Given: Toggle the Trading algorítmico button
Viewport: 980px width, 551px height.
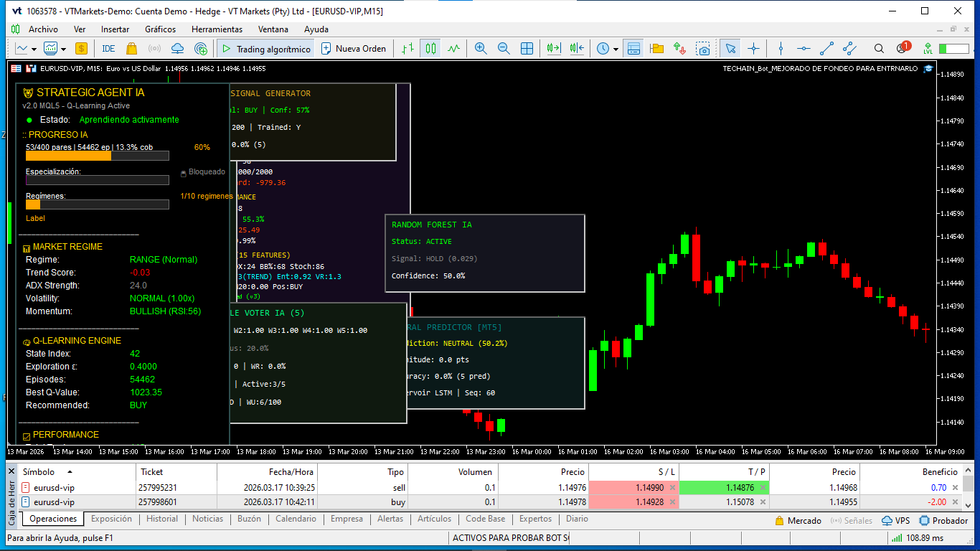Looking at the screenshot, I should [x=265, y=49].
